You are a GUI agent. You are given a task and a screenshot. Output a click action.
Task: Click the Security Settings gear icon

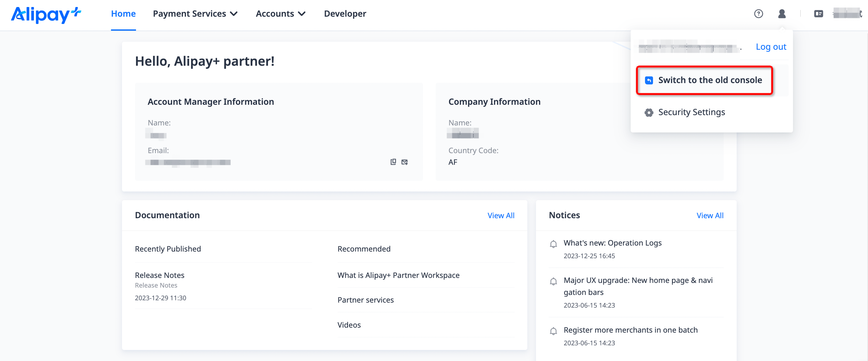pos(649,112)
